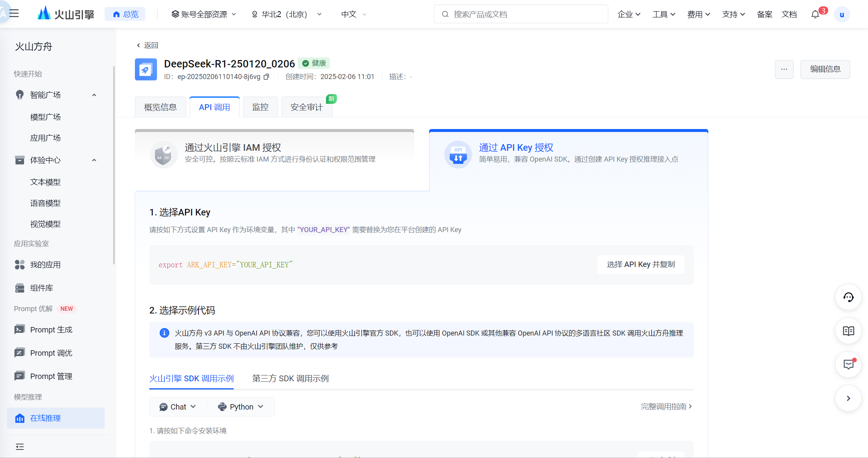Click the info icon in SDK notice
Viewport: 868px width, 458px height.
click(x=164, y=333)
